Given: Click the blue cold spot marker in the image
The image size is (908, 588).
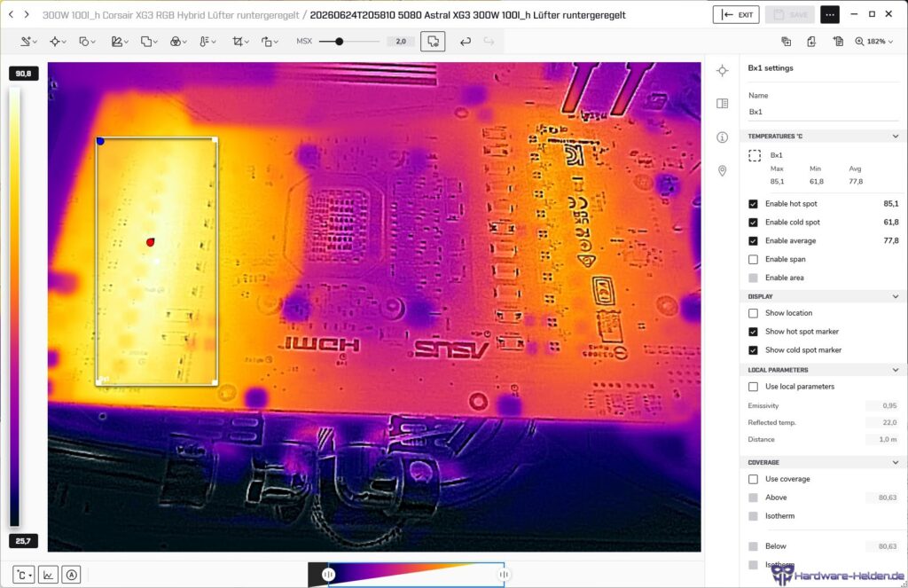Looking at the screenshot, I should coord(100,141).
